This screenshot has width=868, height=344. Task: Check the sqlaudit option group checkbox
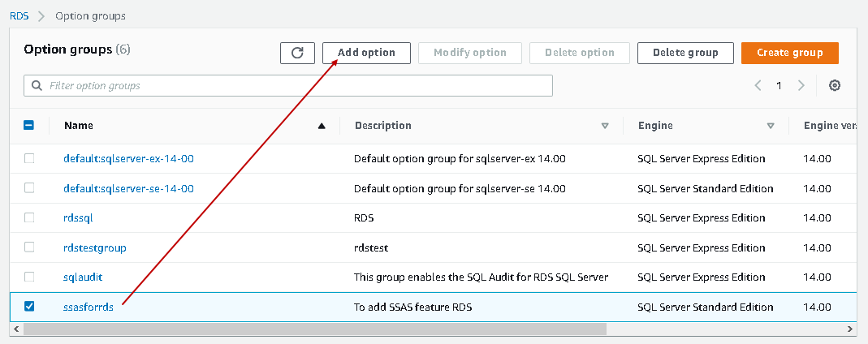click(x=29, y=277)
